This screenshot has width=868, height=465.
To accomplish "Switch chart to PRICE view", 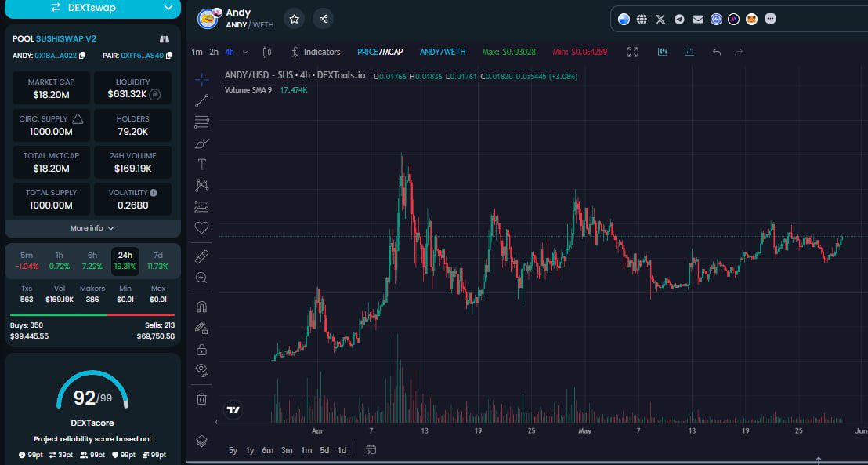I will pos(367,52).
